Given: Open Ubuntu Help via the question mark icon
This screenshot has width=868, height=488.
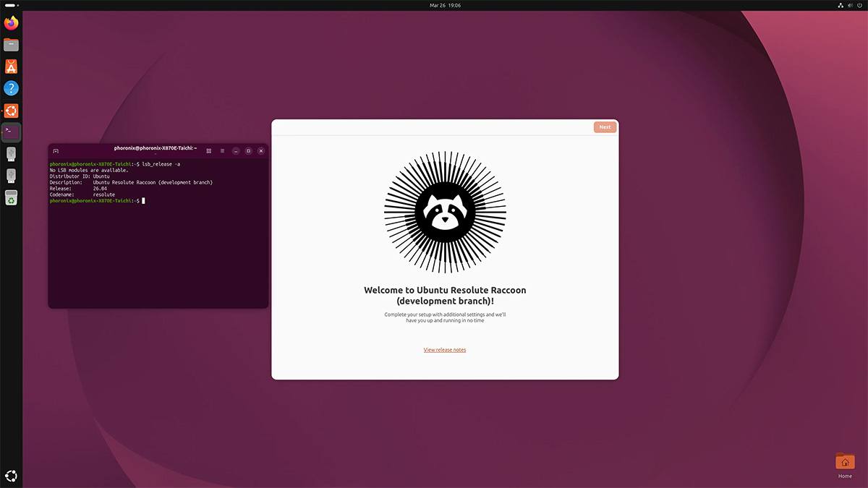Looking at the screenshot, I should (11, 87).
